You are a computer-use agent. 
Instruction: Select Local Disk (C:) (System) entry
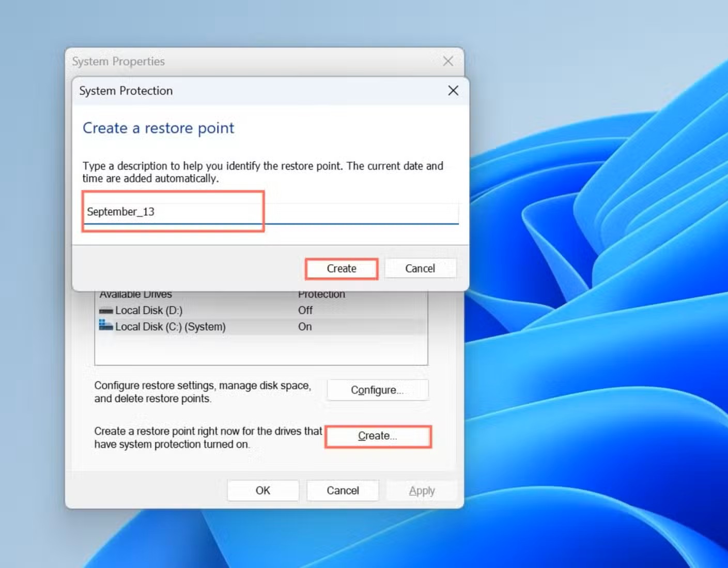click(x=171, y=326)
